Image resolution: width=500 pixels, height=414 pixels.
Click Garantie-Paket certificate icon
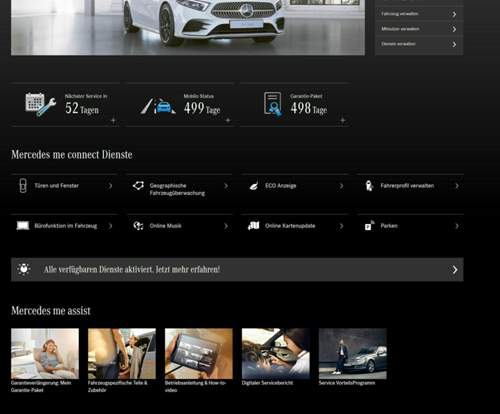273,104
